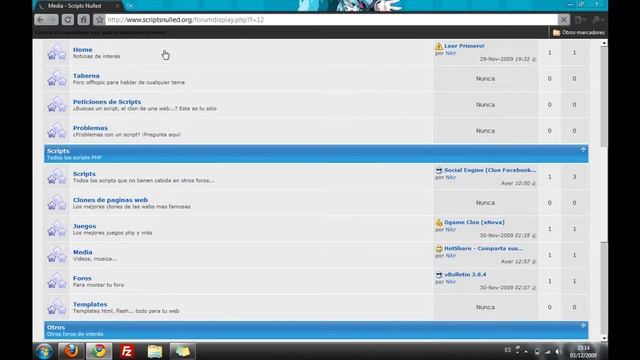640x360 pixels.
Task: Click the Clones de paginas web status icon
Action: [57, 203]
